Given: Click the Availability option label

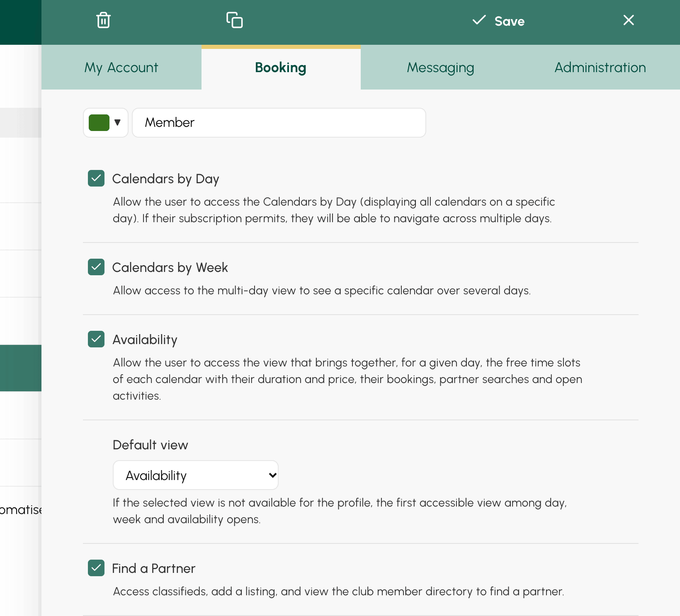Looking at the screenshot, I should [x=145, y=340].
